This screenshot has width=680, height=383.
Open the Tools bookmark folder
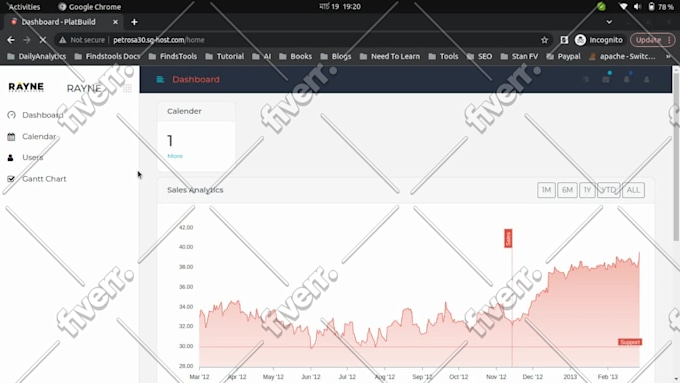click(443, 56)
